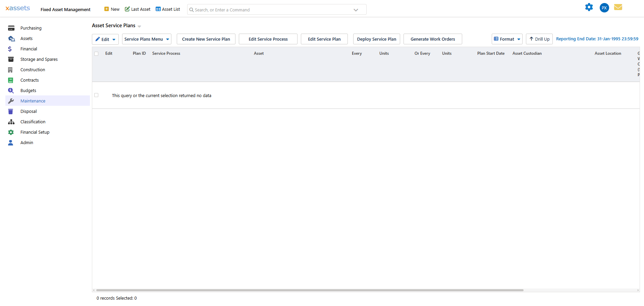Open the settings gear in the header
The height and width of the screenshot is (306, 644).
pyautogui.click(x=589, y=7)
